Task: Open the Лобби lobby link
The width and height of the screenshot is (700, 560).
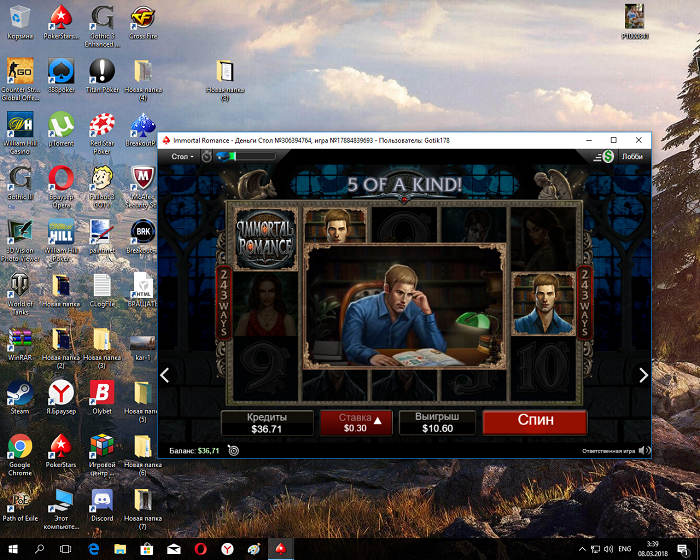Action: [x=632, y=157]
